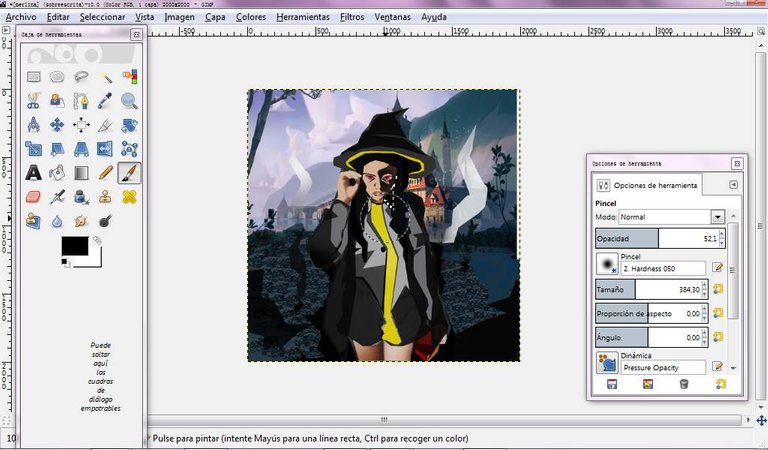
Task: Open the Ventanas menu
Action: 392,17
